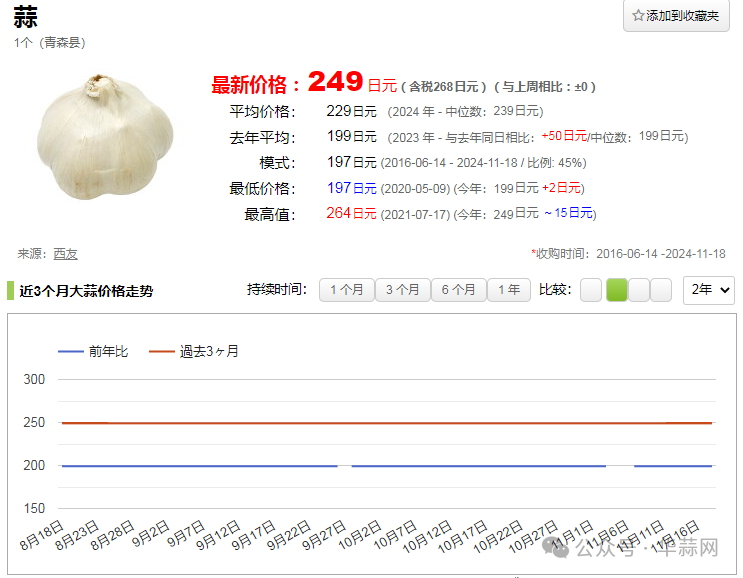Click the red 過去3ヶ月 legend line
This screenshot has width=743, height=578.
[x=161, y=351]
